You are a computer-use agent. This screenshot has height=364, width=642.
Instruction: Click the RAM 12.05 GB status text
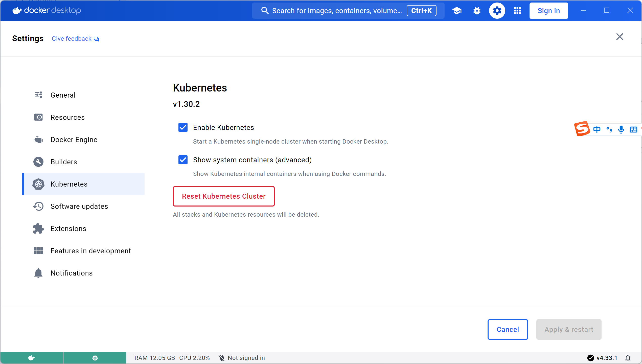click(155, 358)
